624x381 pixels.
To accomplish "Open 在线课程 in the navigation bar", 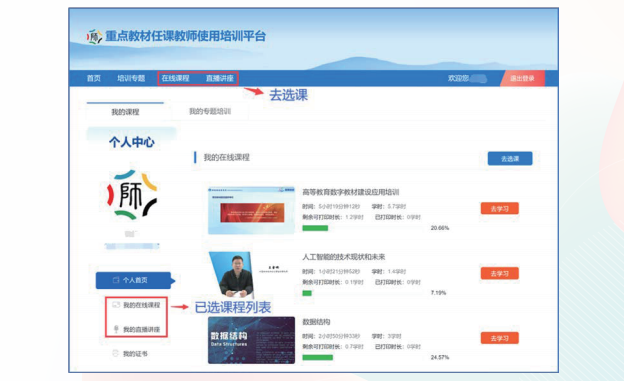I will [x=176, y=78].
